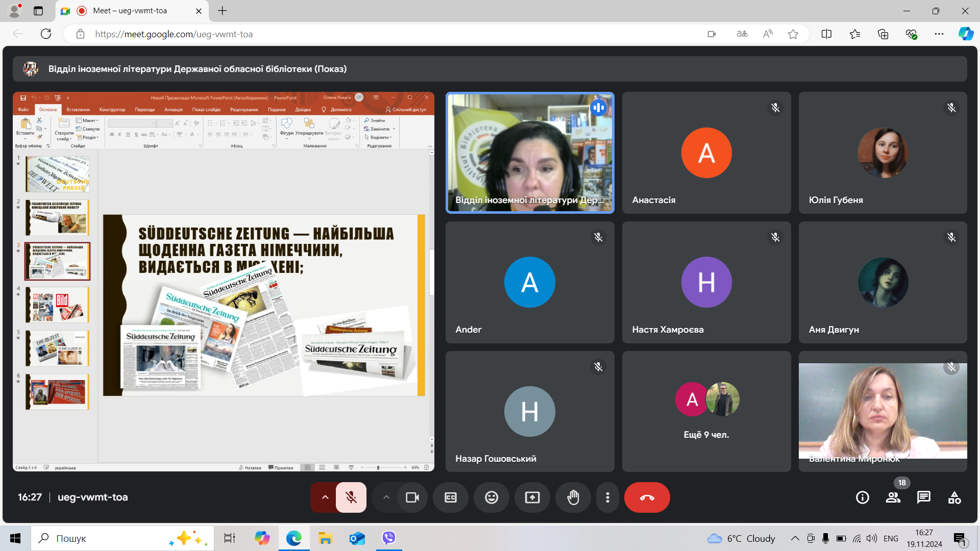Click the Вставлення ribbon tab in shared PowerPoint
This screenshot has height=551, width=980.
[78, 110]
